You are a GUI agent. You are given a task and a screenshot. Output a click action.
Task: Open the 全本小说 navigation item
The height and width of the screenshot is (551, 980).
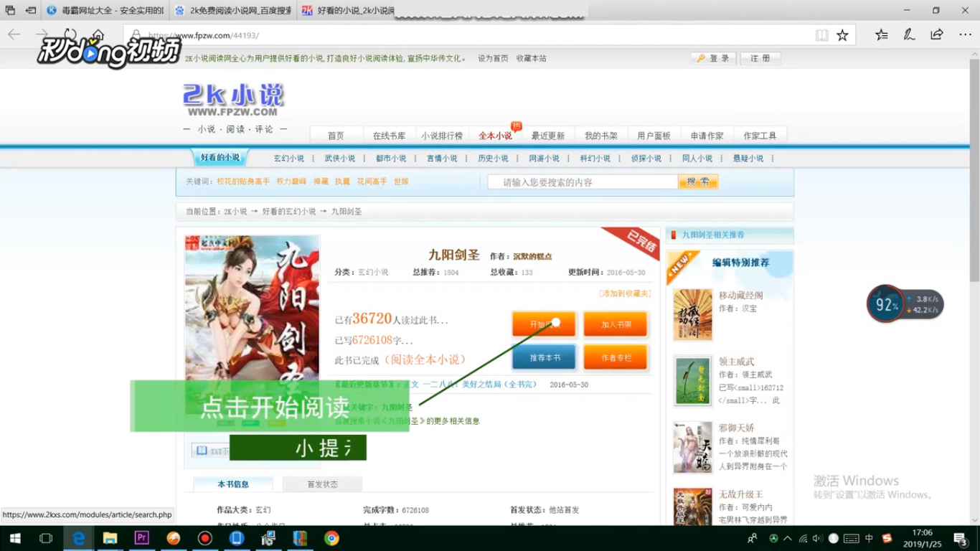[x=496, y=136]
